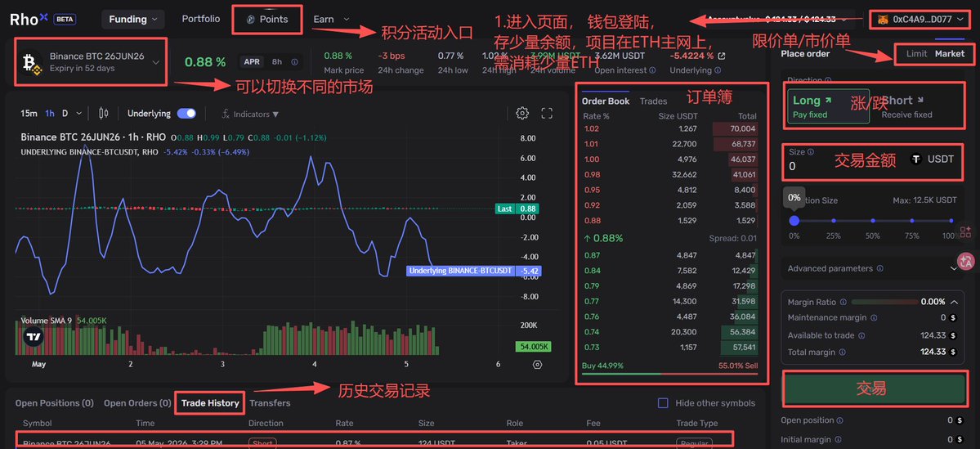This screenshot has height=449, width=980.
Task: Click the Rho logo in header
Action: [x=29, y=19]
